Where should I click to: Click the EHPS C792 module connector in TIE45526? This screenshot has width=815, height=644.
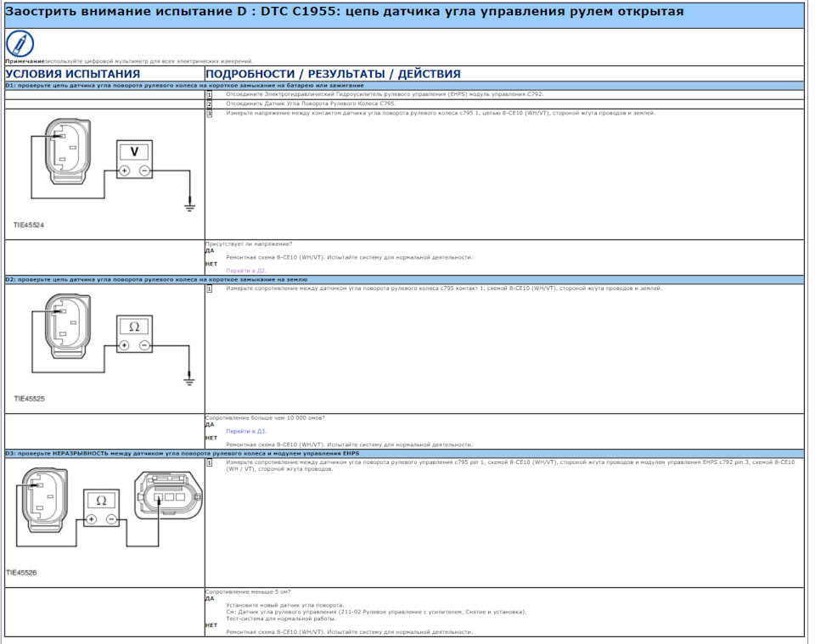168,496
